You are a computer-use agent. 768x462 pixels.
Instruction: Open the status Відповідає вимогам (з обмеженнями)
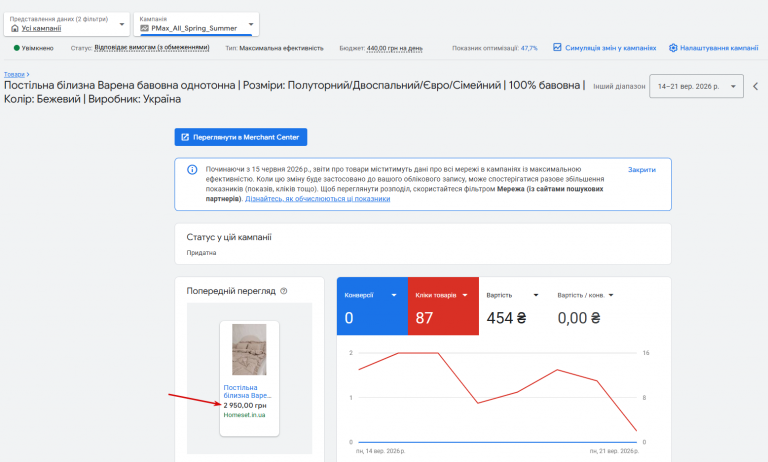tap(152, 48)
